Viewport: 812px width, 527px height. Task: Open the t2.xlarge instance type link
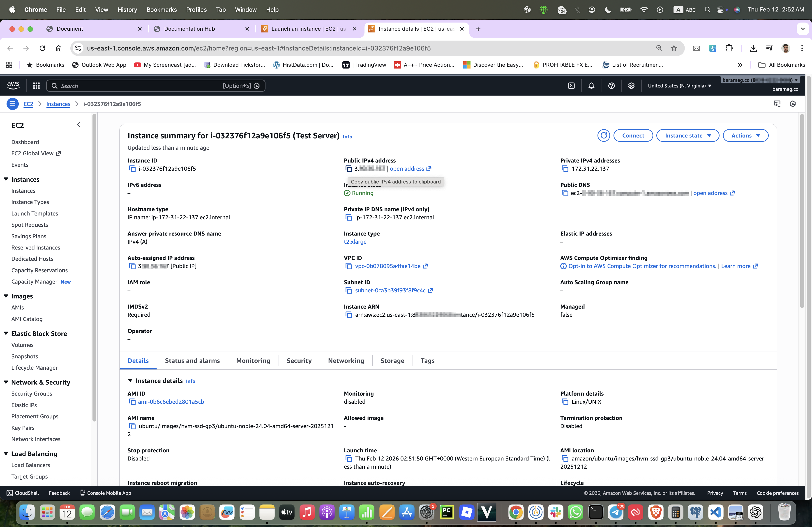[x=355, y=242]
